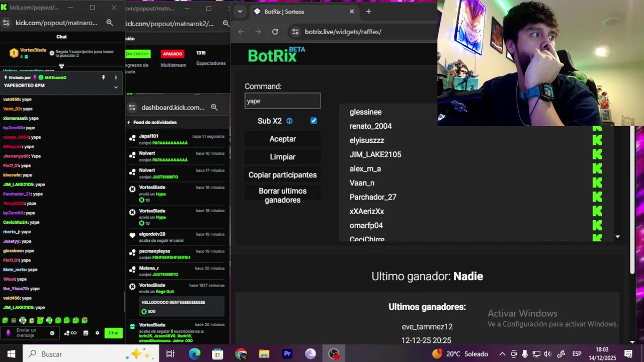Image resolution: width=644 pixels, height=362 pixels.
Task: Click zoom magnifier in matnarok2 popout address bar
Action: coord(226,24)
